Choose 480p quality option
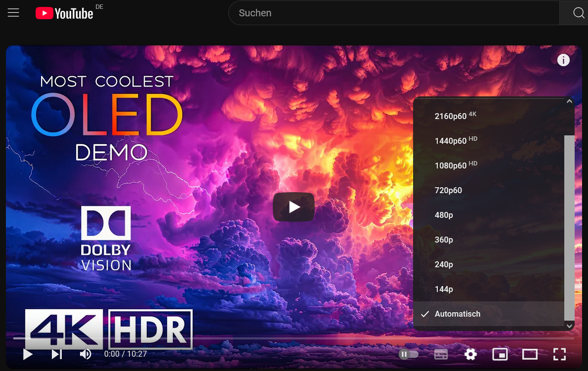 (489, 215)
